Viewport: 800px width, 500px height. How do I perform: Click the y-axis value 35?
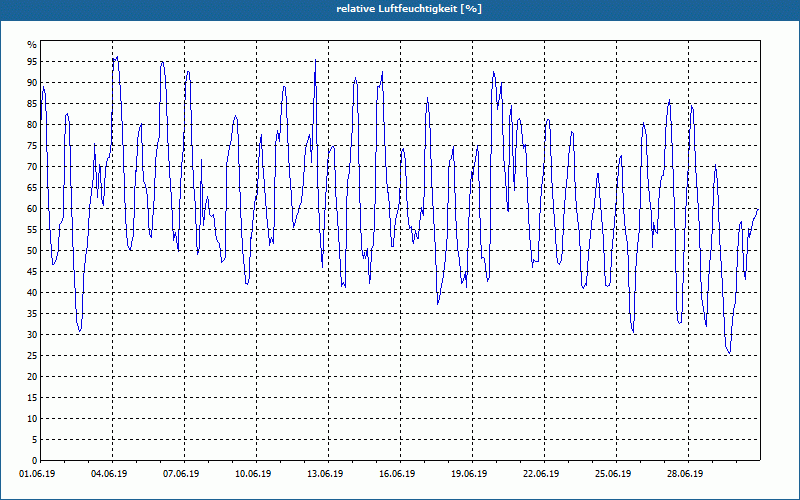32,314
